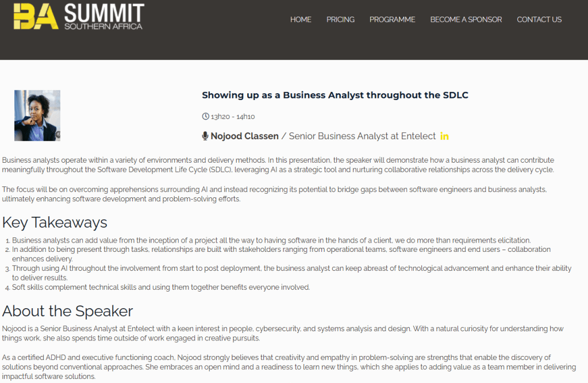Click the About the Speaker heading
The height and width of the screenshot is (383, 588).
tap(67, 311)
